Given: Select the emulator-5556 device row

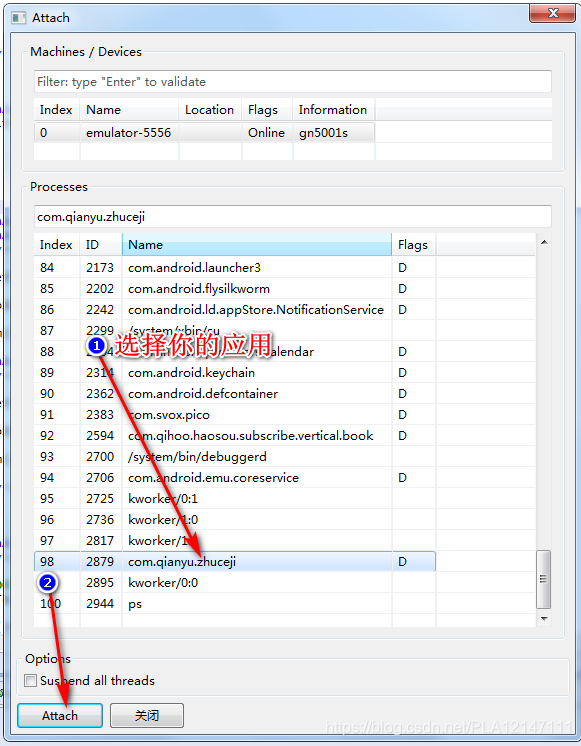Looking at the screenshot, I should pyautogui.click(x=204, y=132).
